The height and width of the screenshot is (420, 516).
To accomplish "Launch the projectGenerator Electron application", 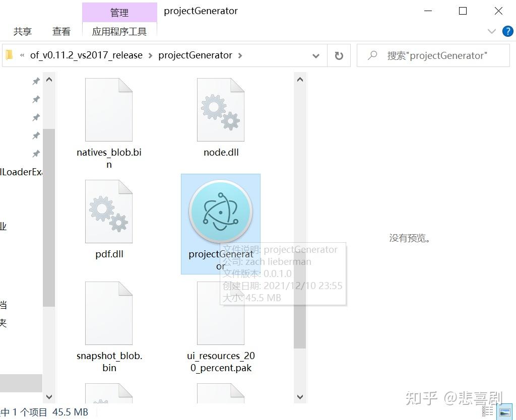I will [220, 212].
